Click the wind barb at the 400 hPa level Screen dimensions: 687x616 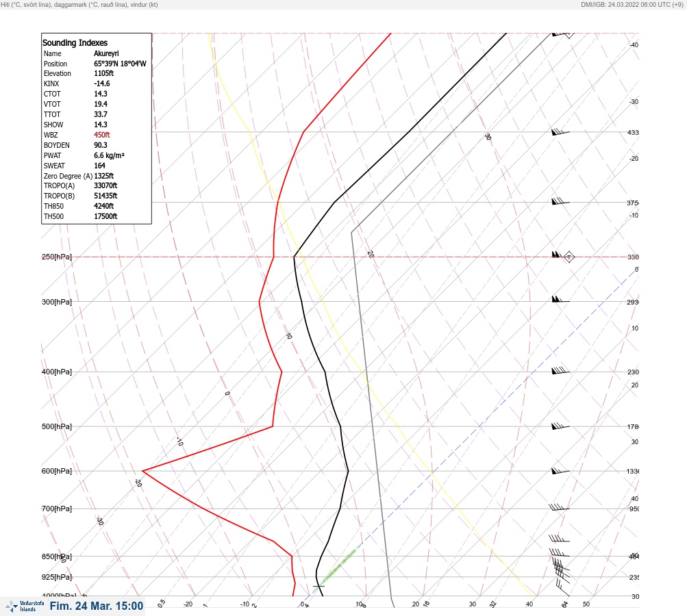pos(560,370)
